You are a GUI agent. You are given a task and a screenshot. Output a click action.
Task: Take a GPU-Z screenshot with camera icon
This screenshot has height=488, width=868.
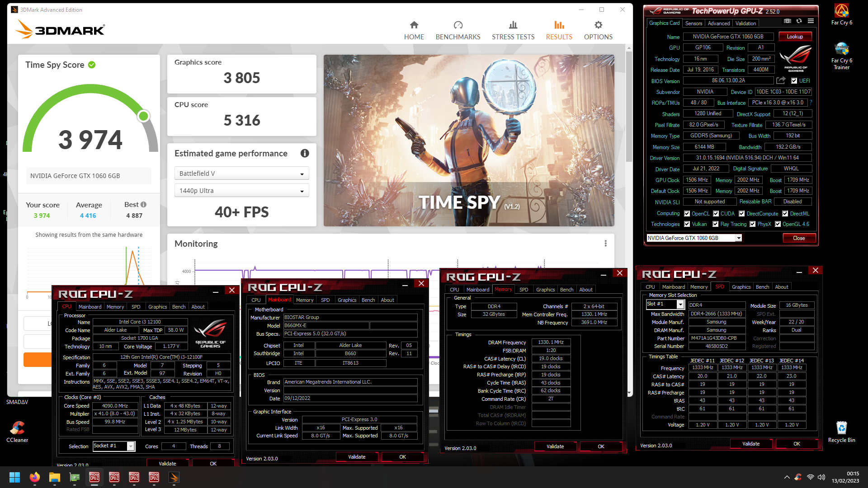click(x=788, y=21)
